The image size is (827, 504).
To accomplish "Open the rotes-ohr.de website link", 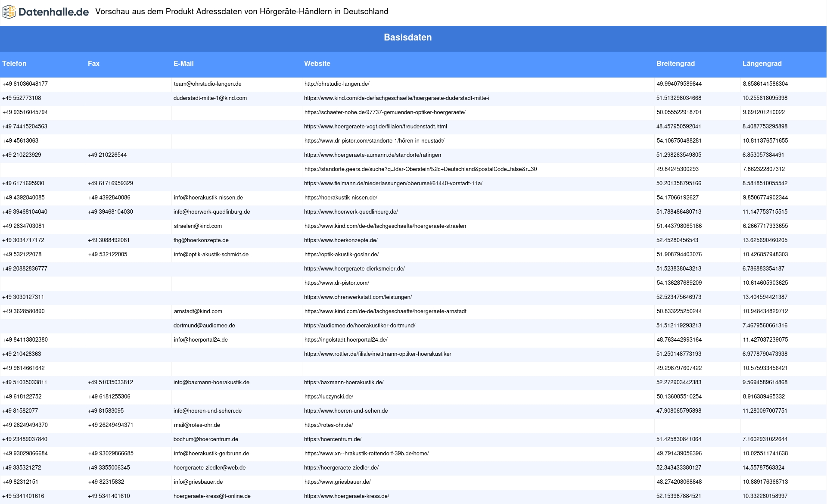I will click(328, 425).
